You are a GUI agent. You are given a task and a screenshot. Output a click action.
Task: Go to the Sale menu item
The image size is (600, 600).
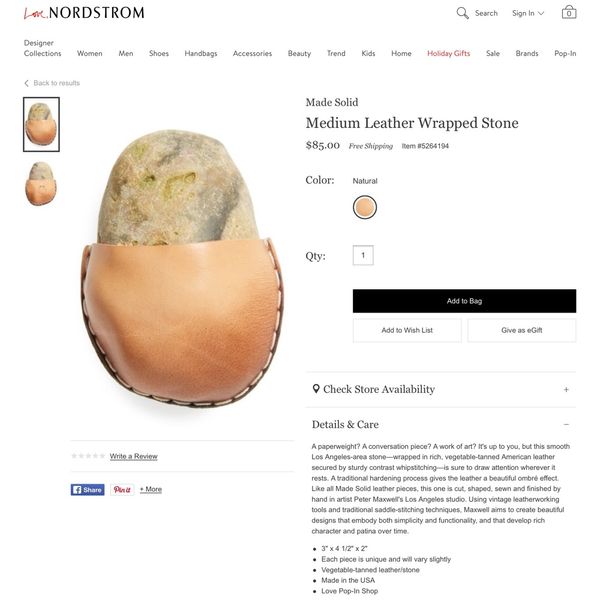point(493,53)
